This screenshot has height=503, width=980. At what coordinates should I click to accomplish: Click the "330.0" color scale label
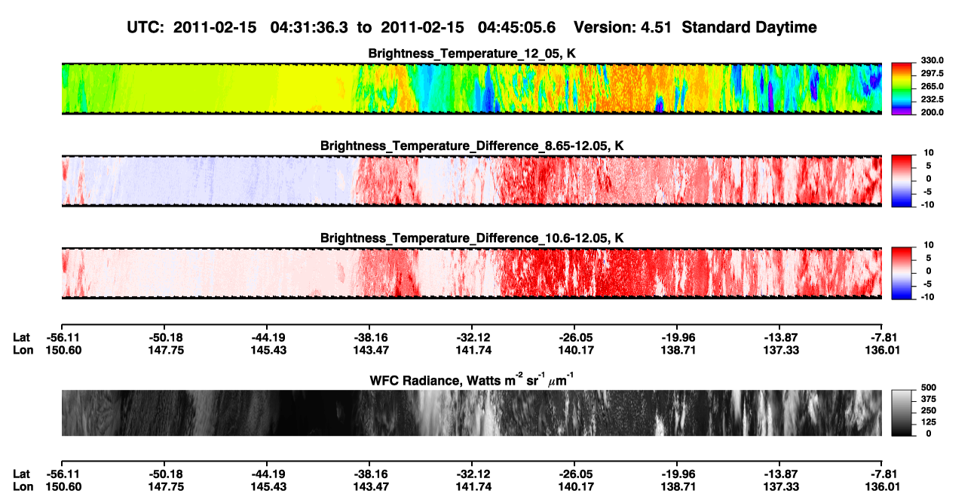point(932,60)
